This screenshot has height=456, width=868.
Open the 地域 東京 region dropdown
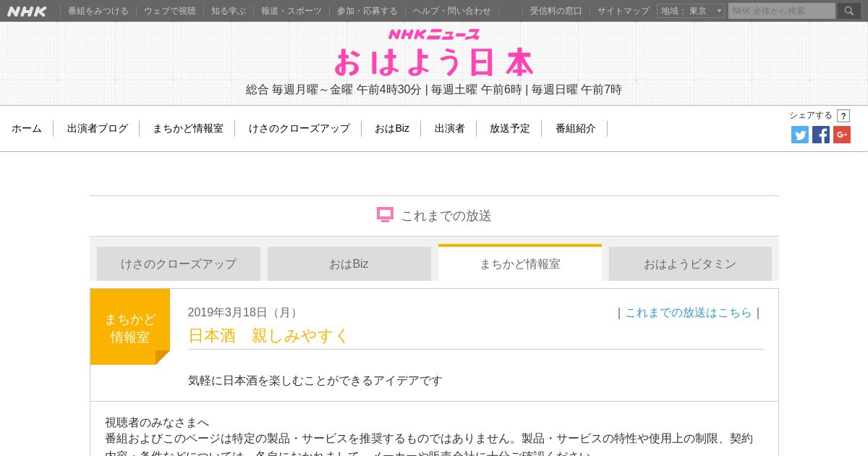point(691,11)
